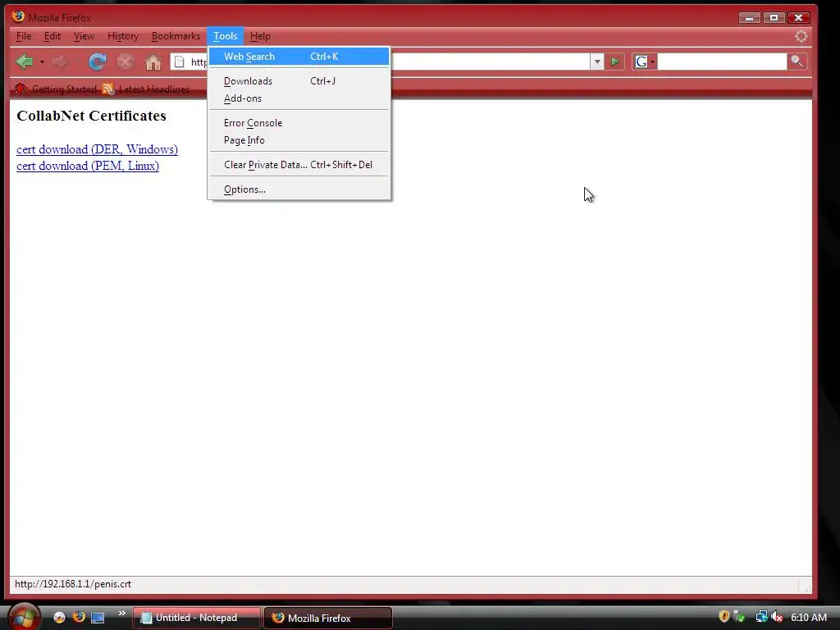Open the File menu

coord(24,36)
